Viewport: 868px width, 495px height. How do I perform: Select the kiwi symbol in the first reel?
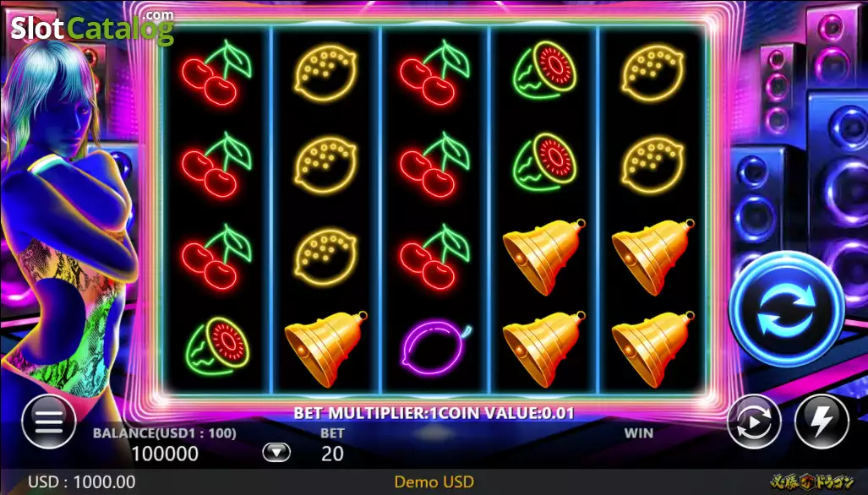217,347
